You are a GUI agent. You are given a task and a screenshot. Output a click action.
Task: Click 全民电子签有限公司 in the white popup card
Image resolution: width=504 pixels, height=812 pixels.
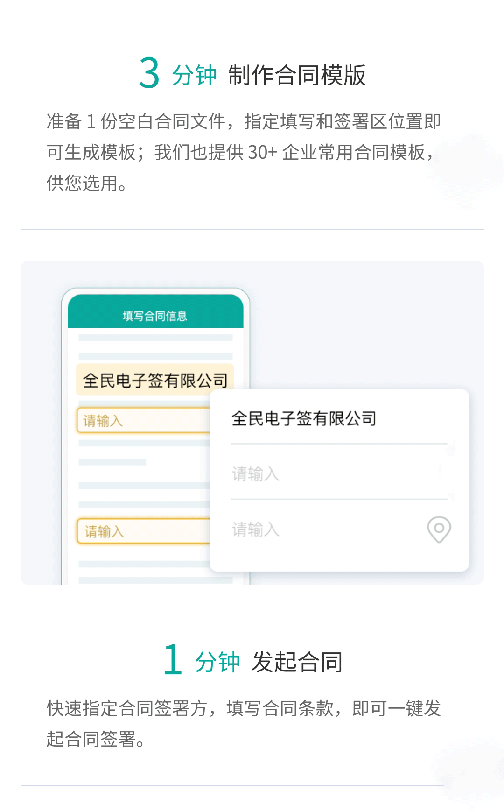point(304,419)
